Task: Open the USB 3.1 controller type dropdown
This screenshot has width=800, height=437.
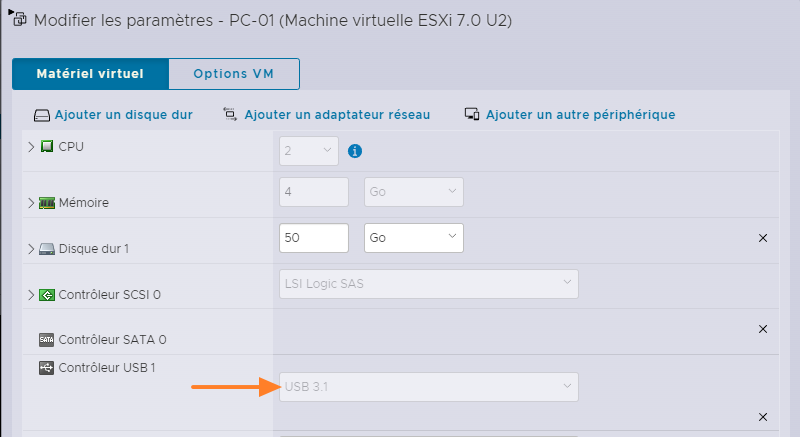Action: coord(428,386)
